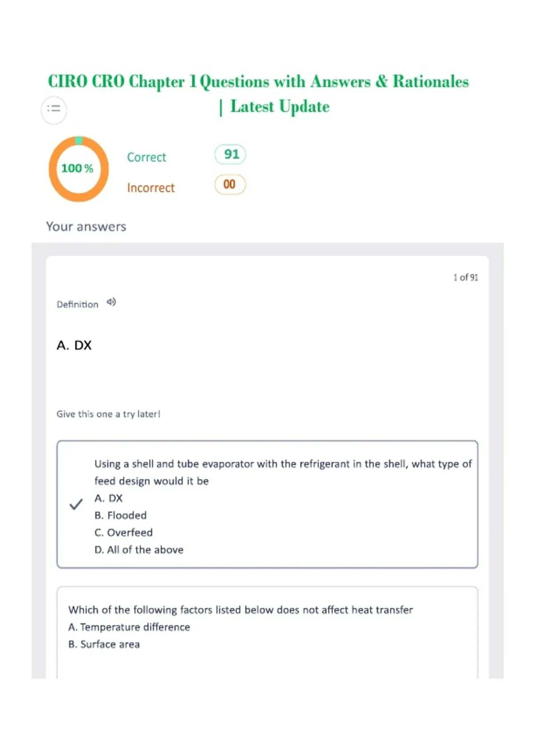This screenshot has height=756, width=534.
Task: Click the Correct label
Action: click(x=146, y=157)
